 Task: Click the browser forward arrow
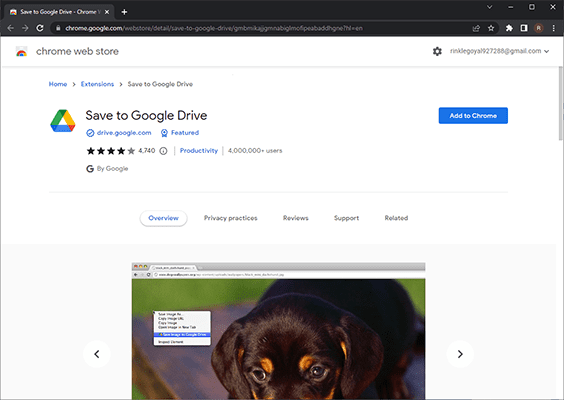tap(25, 28)
